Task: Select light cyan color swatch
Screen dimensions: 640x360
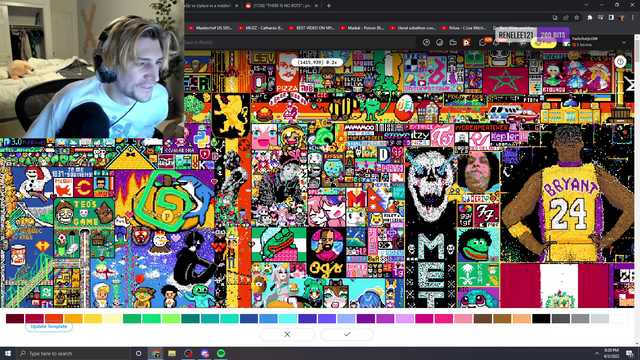Action: 288,318
